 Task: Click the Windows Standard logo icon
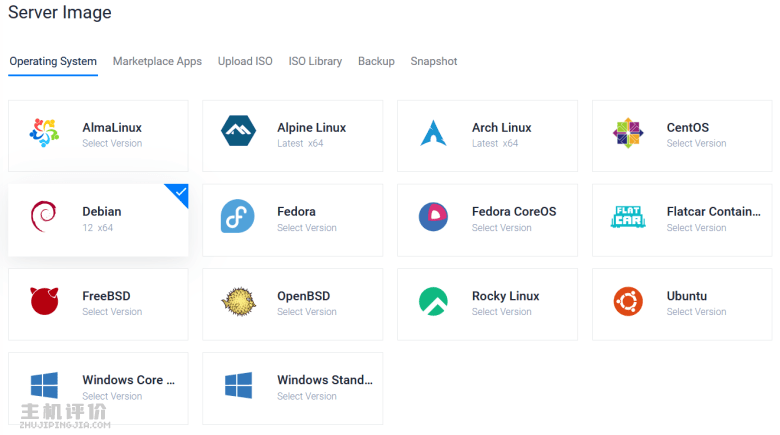point(238,385)
